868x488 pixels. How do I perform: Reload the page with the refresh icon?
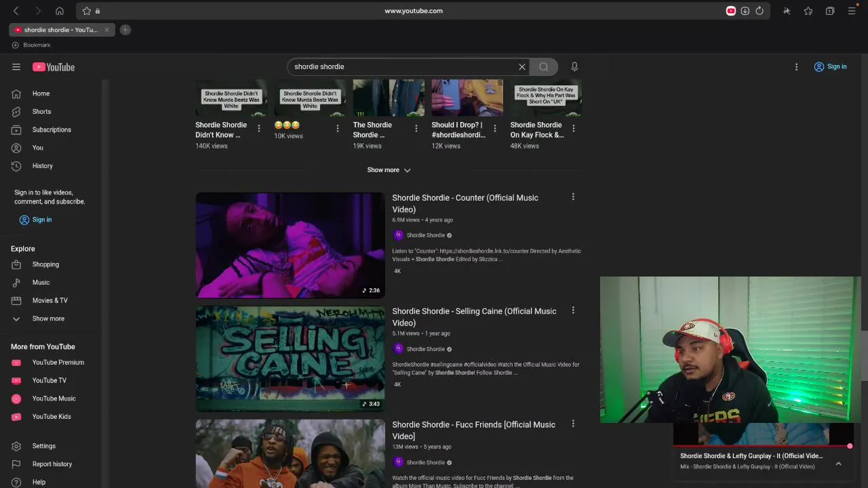(759, 11)
